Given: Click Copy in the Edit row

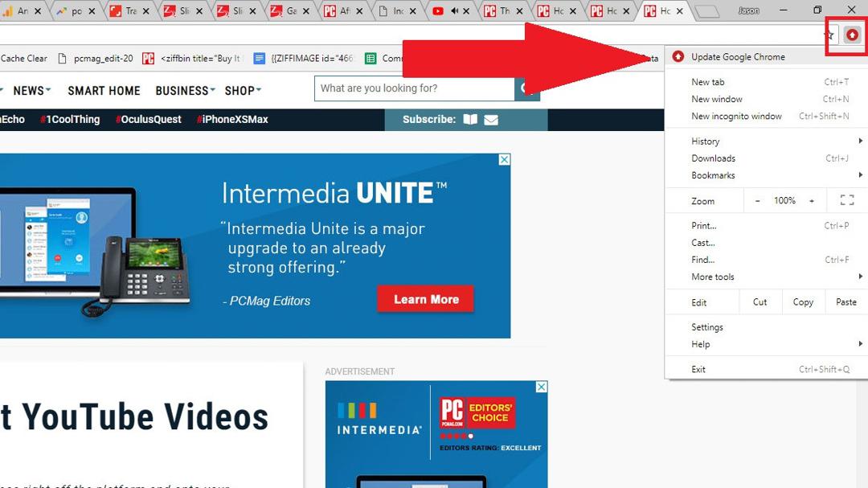Looking at the screenshot, I should click(x=803, y=301).
